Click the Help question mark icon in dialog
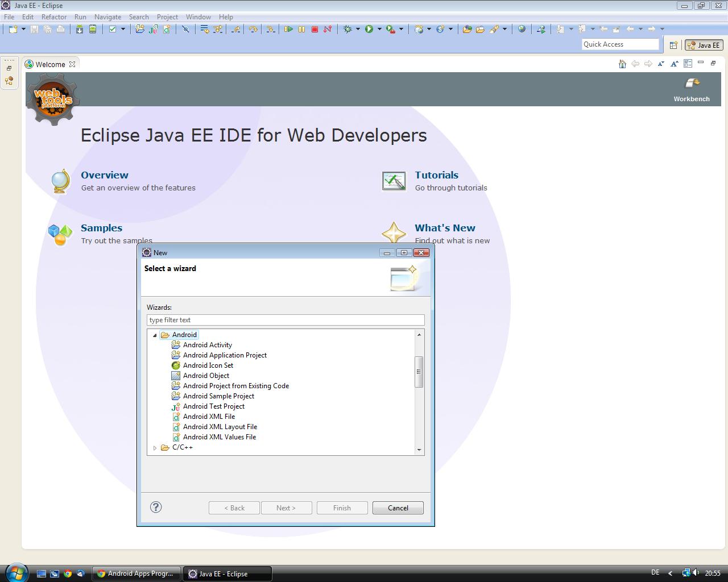The image size is (728, 582). coord(156,508)
